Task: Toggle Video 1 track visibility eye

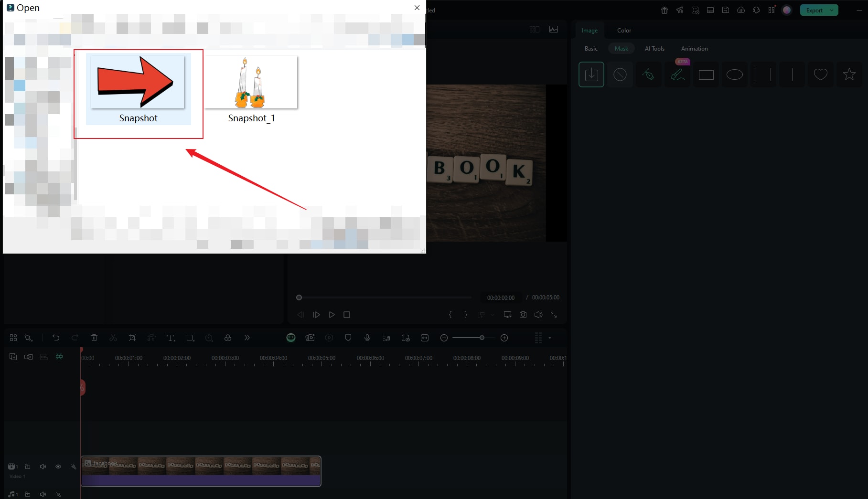Action: click(x=58, y=467)
